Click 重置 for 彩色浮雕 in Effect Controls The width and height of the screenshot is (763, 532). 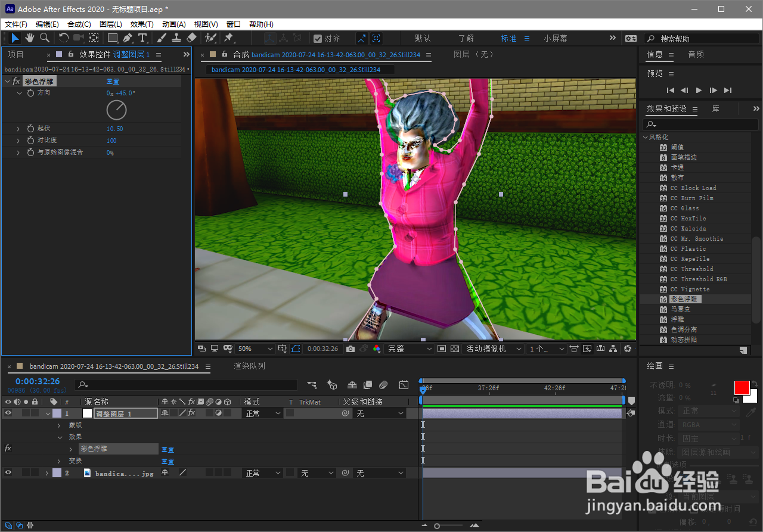[x=113, y=82]
